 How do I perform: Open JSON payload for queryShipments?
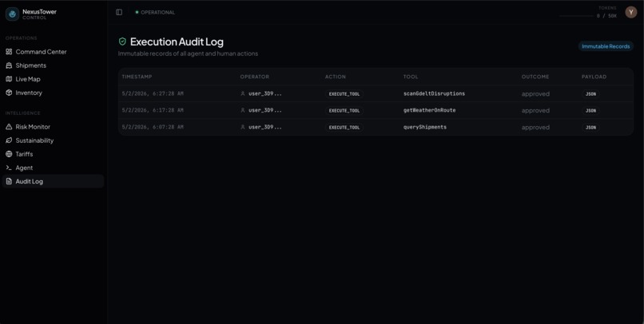click(590, 128)
